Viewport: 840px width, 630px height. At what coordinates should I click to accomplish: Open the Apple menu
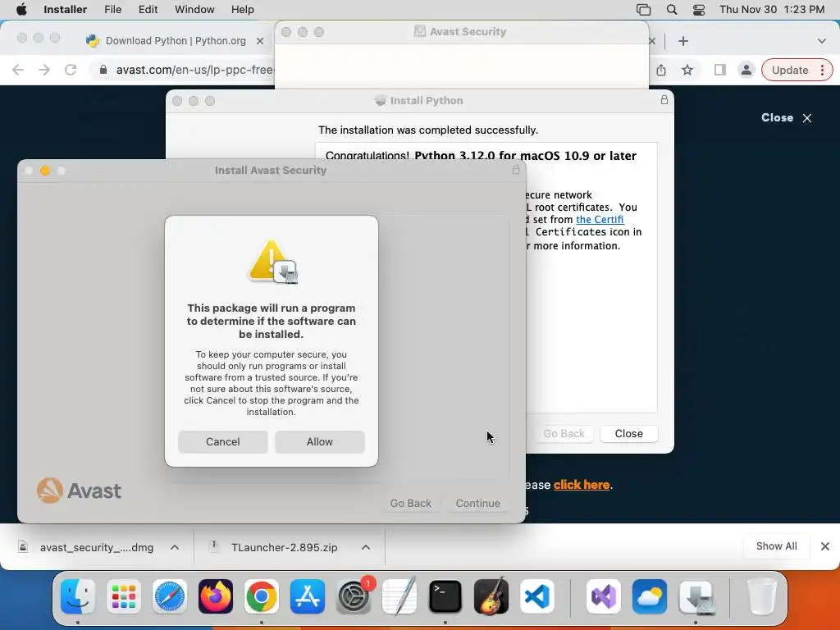tap(21, 10)
